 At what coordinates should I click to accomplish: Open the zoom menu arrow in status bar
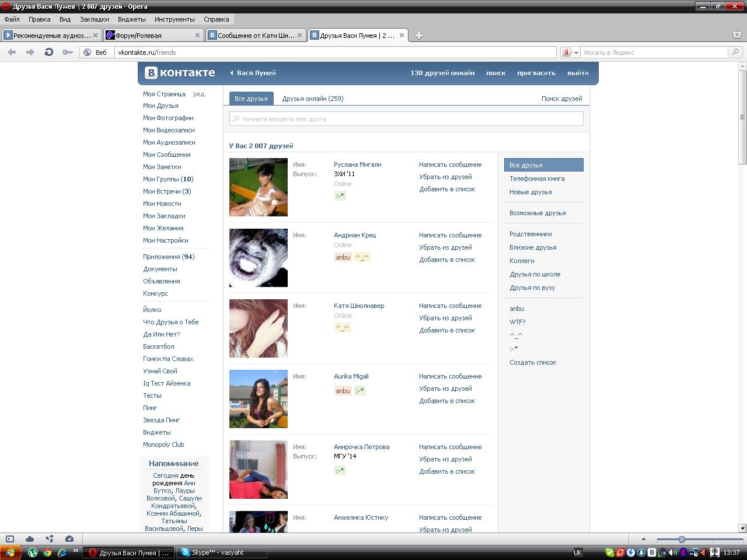[x=644, y=540]
